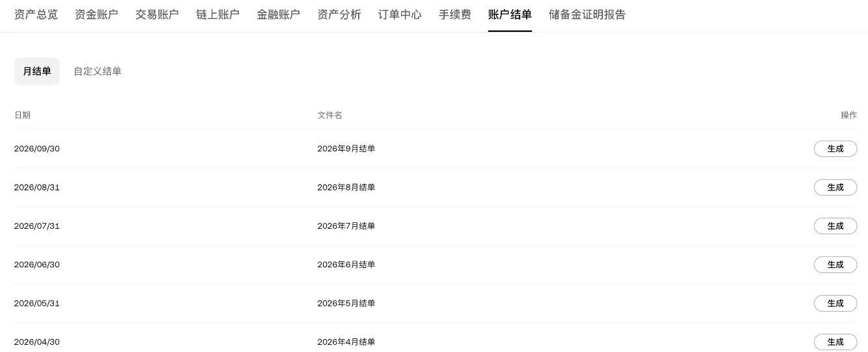Generate the 2026年5月结单 file

click(835, 303)
